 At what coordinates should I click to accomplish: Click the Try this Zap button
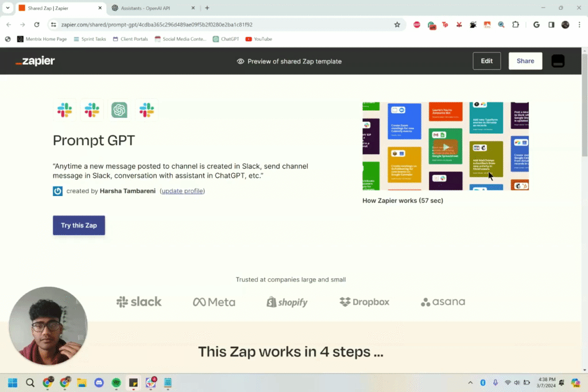(79, 225)
